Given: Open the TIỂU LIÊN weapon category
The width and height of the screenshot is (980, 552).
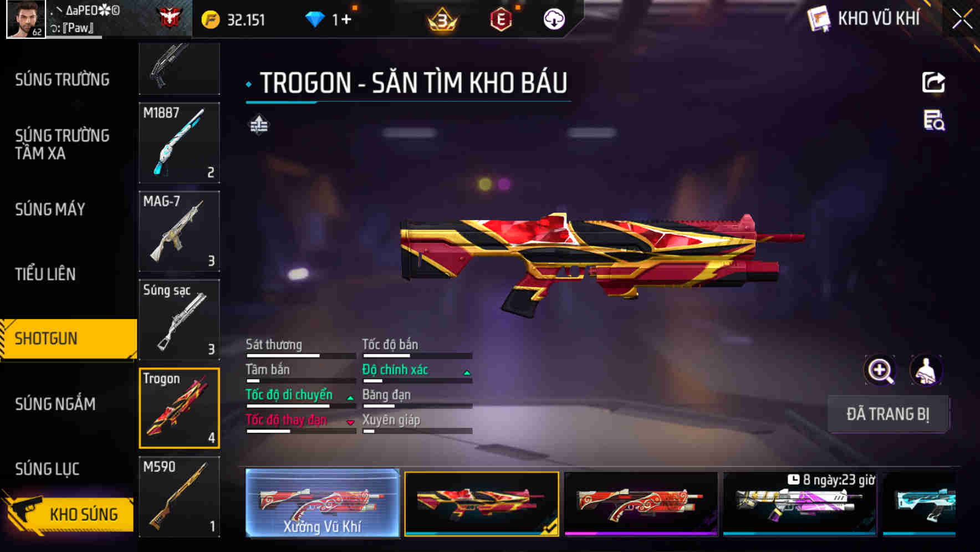Looking at the screenshot, I should tap(45, 274).
